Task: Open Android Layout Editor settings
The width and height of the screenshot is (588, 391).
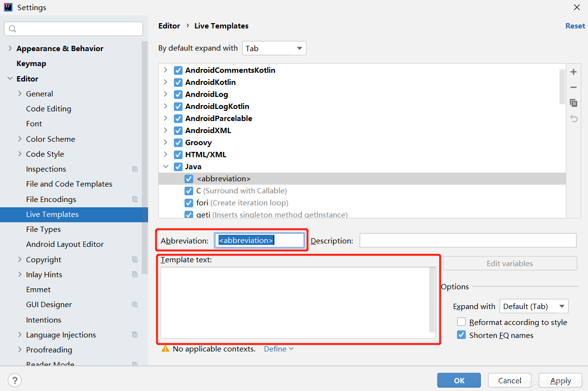Action: 65,244
